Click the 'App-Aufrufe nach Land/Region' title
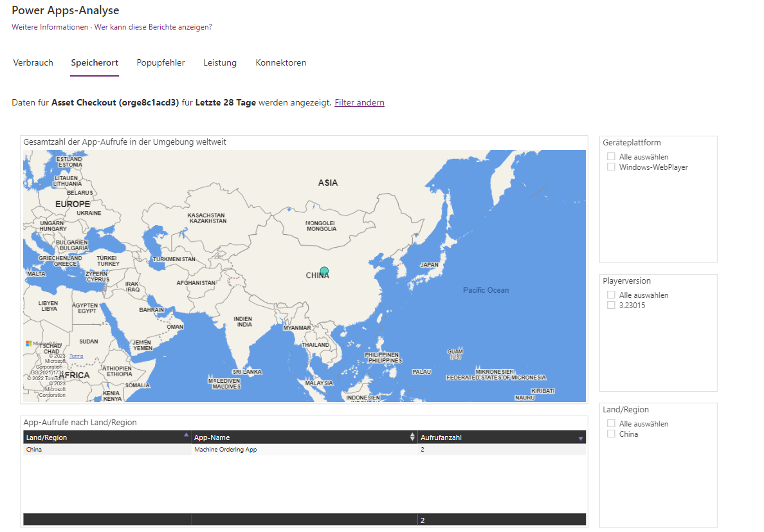The image size is (764, 532). click(x=80, y=423)
